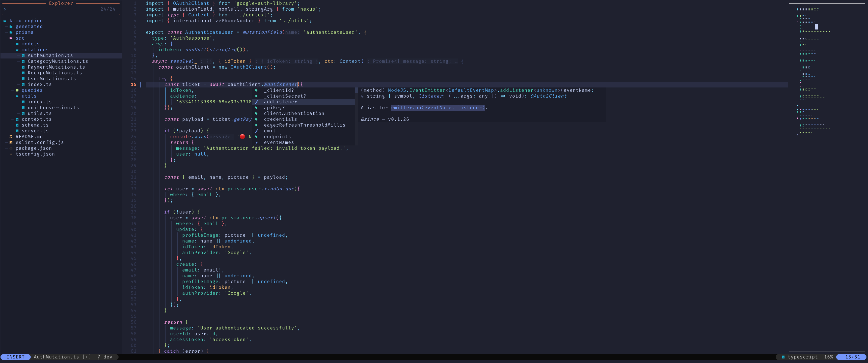Select the clientAuthentication completion item
This screenshot has height=363, width=868.
click(x=293, y=113)
